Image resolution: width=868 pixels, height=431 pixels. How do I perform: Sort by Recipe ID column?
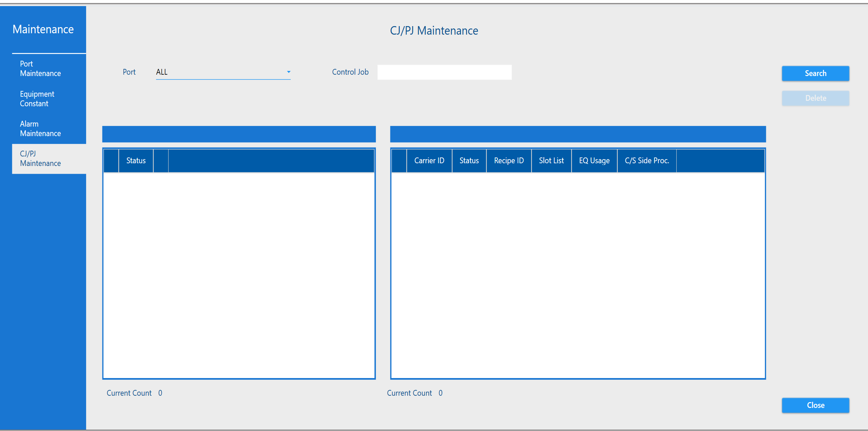coord(509,161)
